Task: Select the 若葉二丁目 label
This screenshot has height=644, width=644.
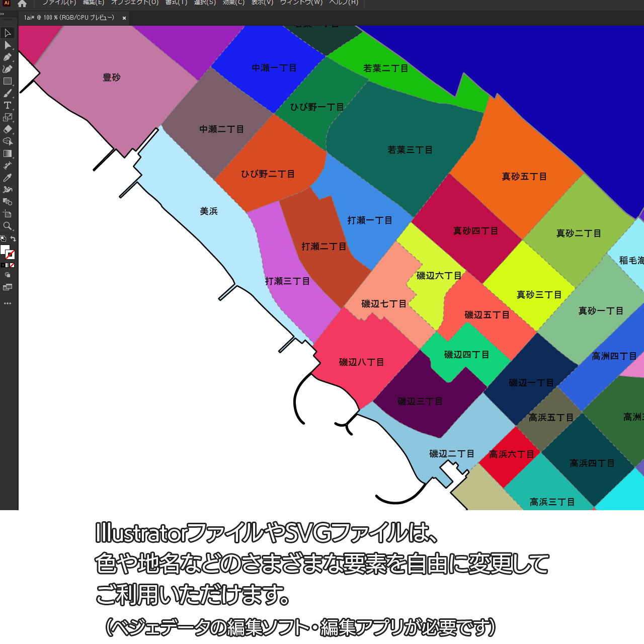Action: pos(386,68)
